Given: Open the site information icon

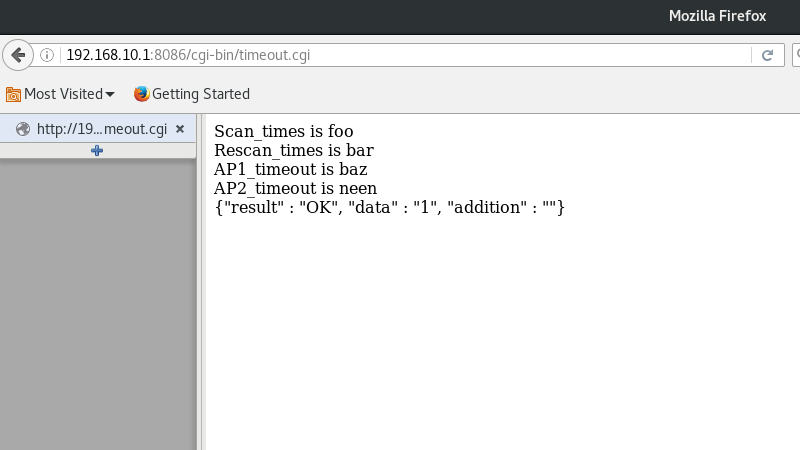Looking at the screenshot, I should tap(47, 55).
